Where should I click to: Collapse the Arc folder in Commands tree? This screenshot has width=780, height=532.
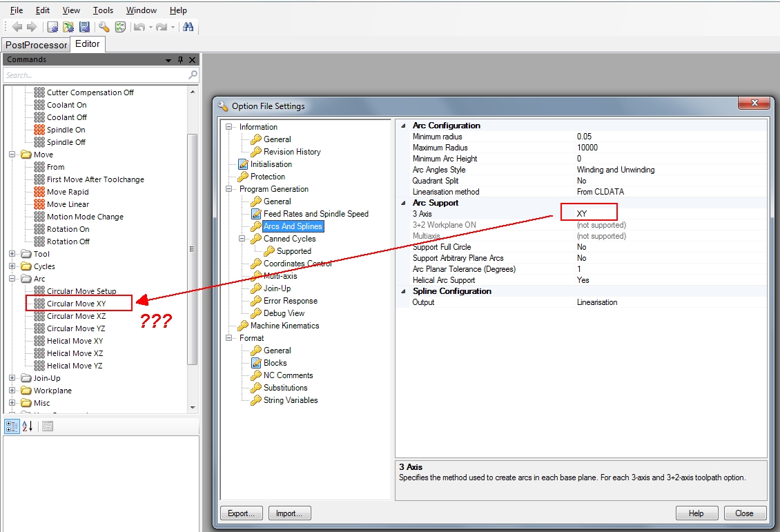click(x=12, y=279)
